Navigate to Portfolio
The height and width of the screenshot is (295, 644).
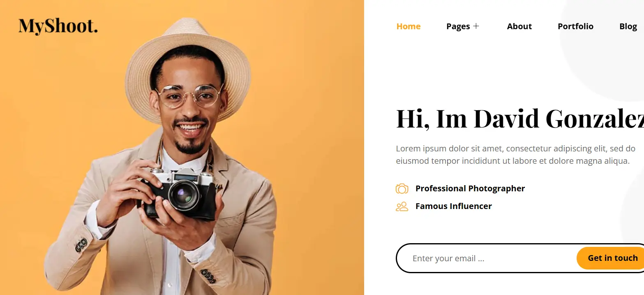click(575, 26)
